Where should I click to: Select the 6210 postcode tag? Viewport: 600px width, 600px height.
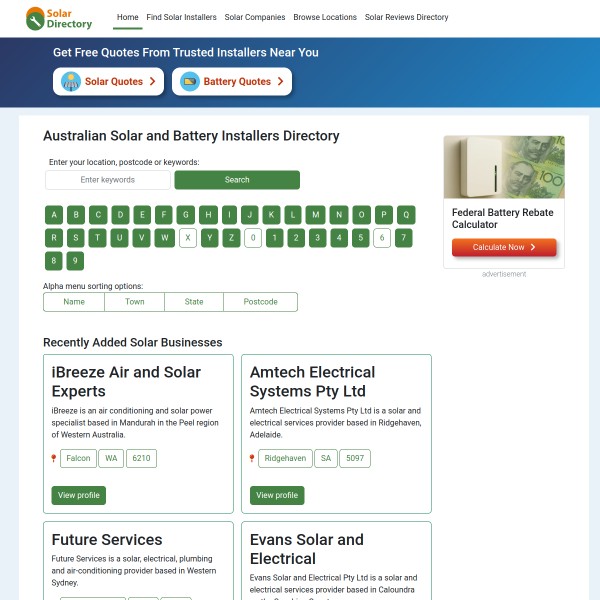coord(141,458)
